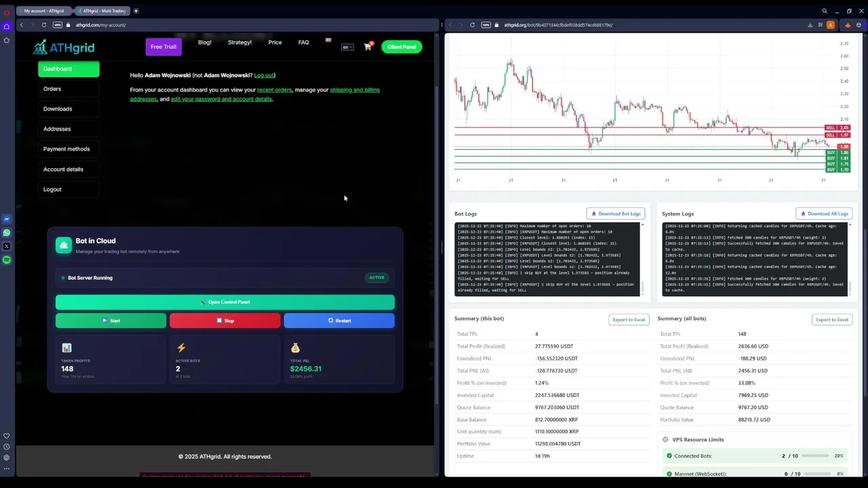Image resolution: width=868 pixels, height=488 pixels.
Task: Click the left address bar URL
Action: (x=101, y=25)
